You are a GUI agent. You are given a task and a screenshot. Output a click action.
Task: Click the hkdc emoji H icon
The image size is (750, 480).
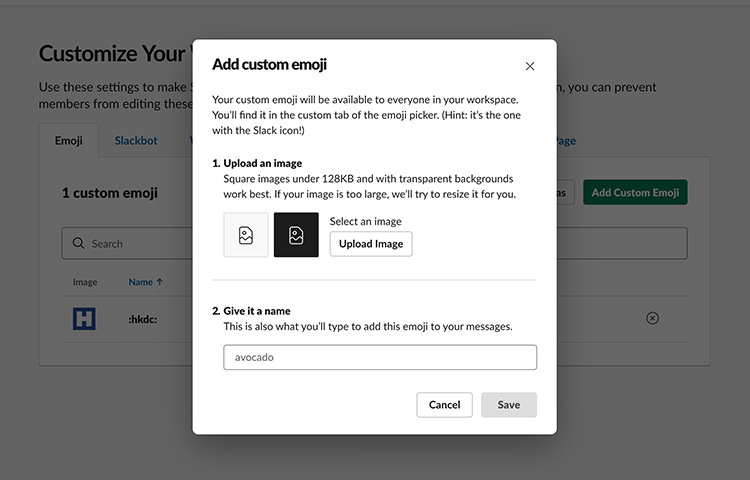coord(84,318)
